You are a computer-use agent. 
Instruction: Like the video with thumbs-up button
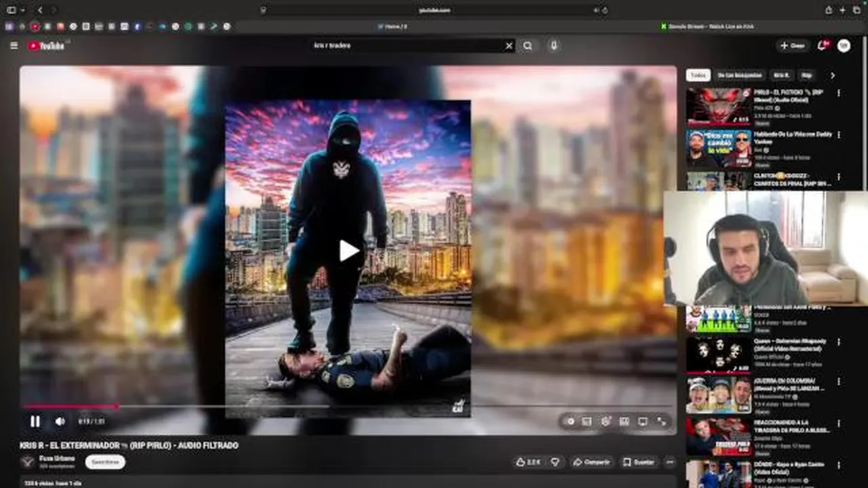529,462
